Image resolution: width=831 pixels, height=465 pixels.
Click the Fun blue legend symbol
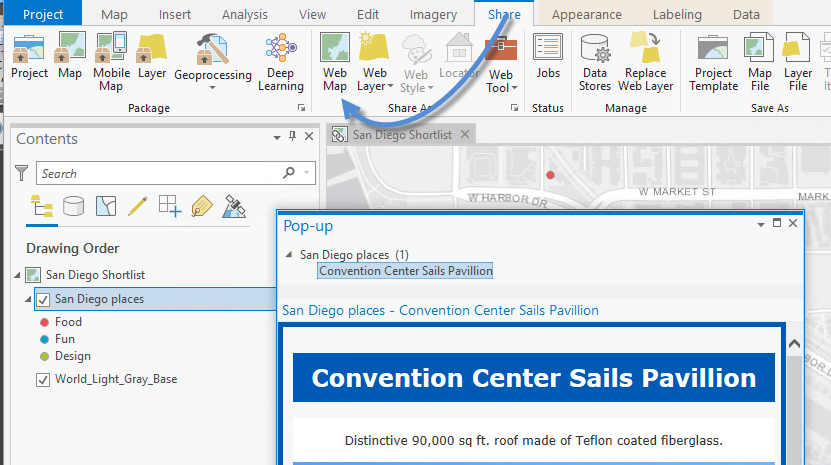click(45, 339)
